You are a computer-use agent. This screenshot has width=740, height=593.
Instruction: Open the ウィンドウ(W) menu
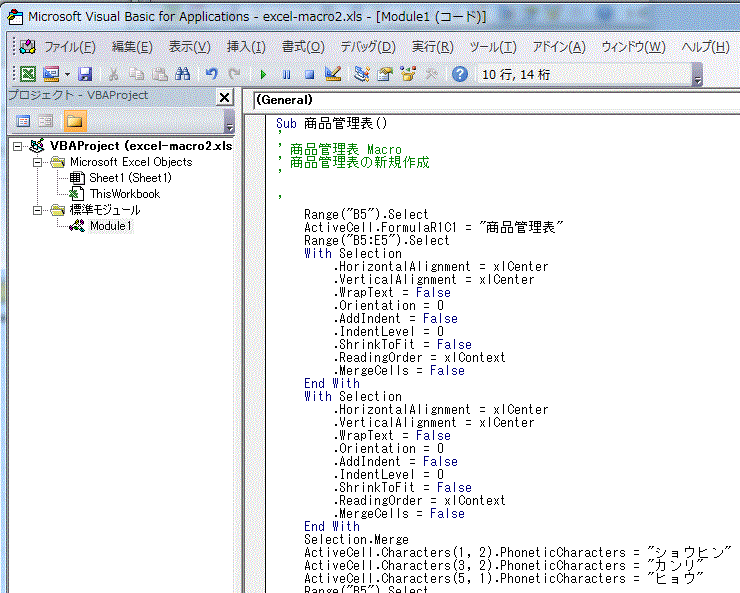tap(633, 47)
